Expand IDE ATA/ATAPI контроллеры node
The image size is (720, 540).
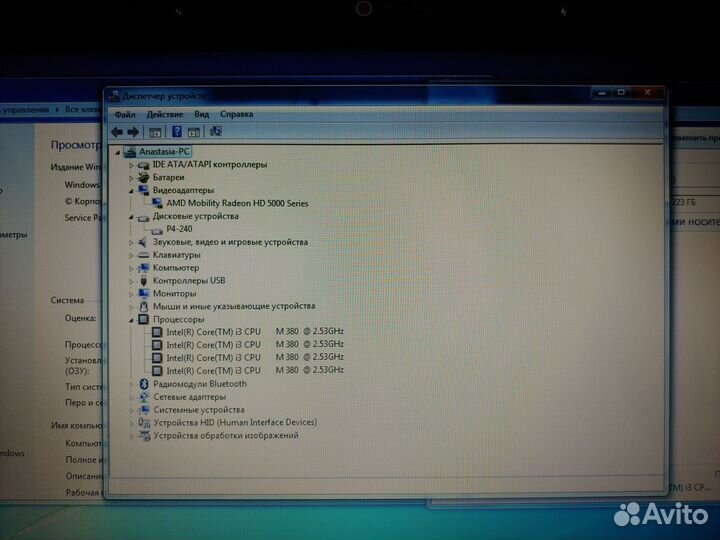pyautogui.click(x=131, y=165)
